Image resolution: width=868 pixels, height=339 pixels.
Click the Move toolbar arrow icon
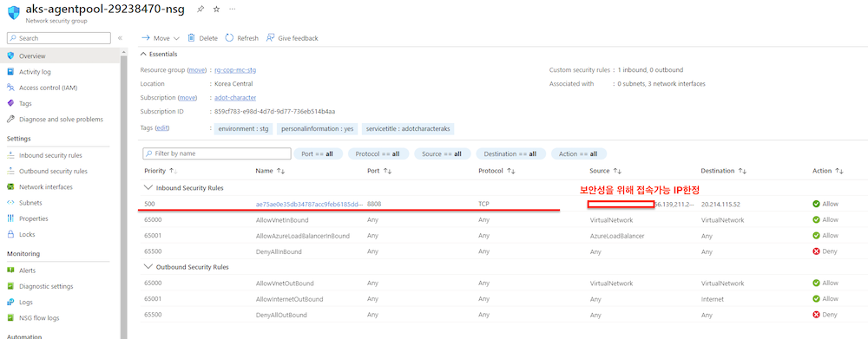[146, 38]
